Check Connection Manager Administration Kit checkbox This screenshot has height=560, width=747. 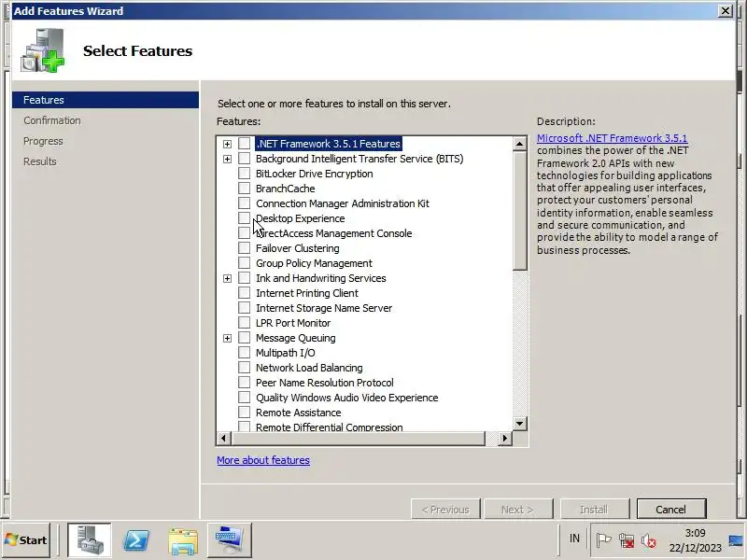[244, 203]
